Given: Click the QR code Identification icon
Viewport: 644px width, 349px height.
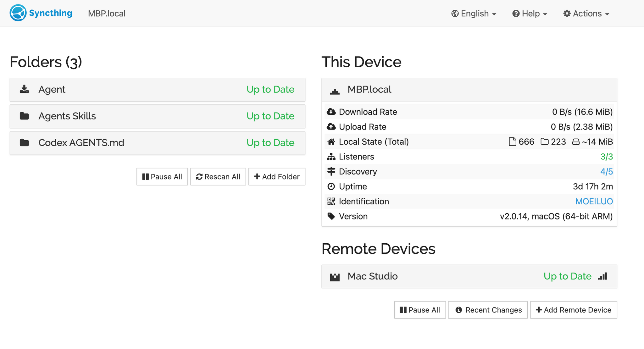Looking at the screenshot, I should coord(331,201).
